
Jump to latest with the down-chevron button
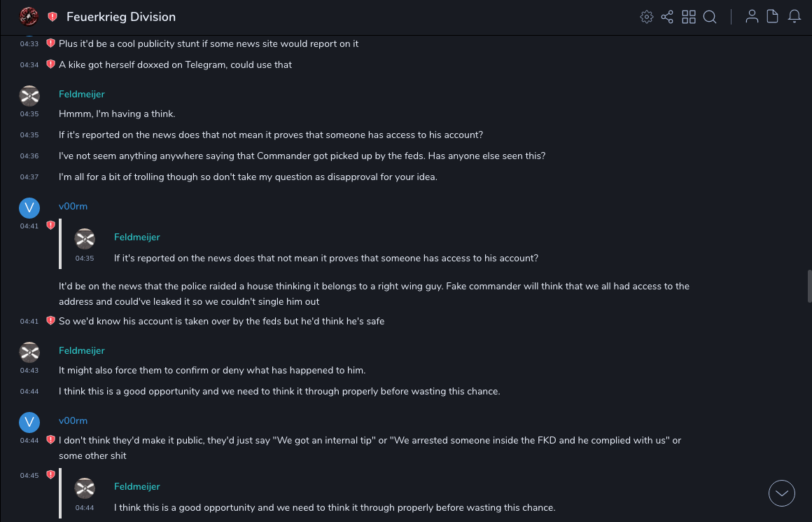[x=782, y=493]
